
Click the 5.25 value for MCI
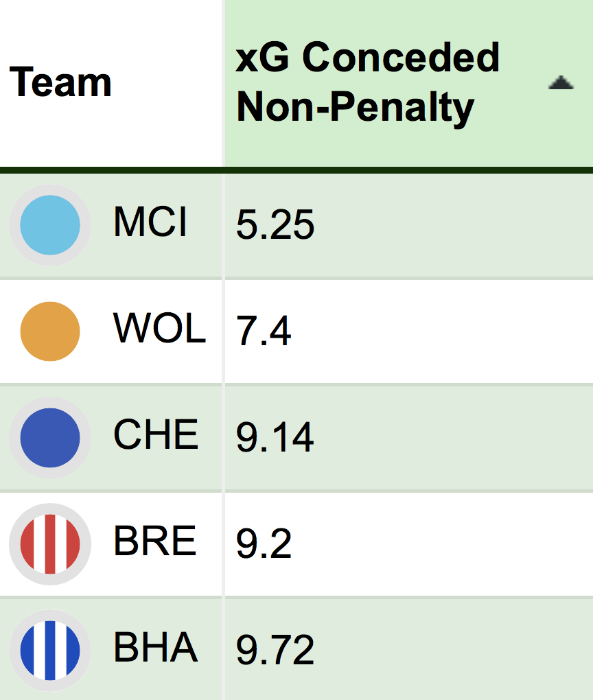click(275, 224)
